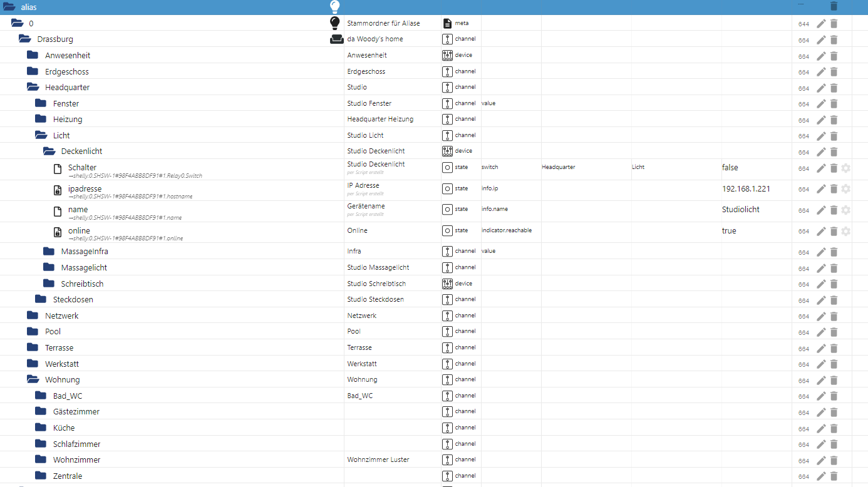868x487 pixels.
Task: Collapse the alias root folder
Action: pyautogui.click(x=9, y=7)
